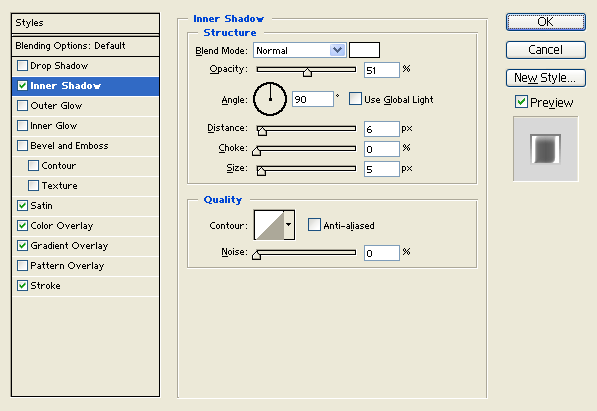Screen dimensions: 597x411
Task: Click the Noise value field
Action: [382, 253]
